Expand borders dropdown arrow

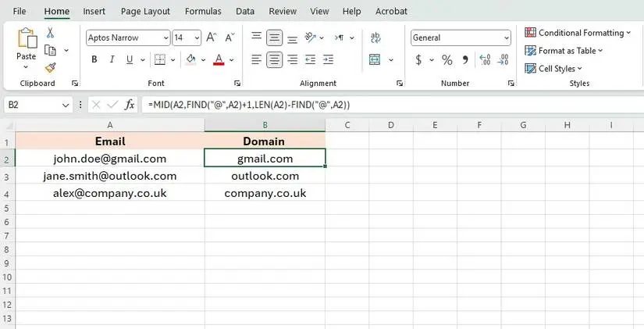click(173, 60)
